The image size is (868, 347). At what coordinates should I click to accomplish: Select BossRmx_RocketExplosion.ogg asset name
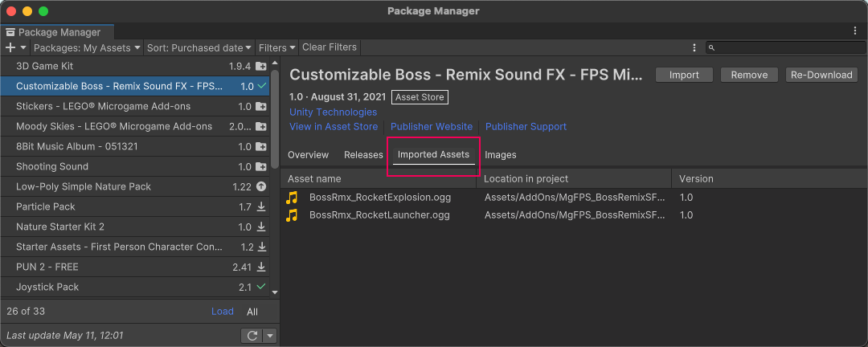coord(379,197)
